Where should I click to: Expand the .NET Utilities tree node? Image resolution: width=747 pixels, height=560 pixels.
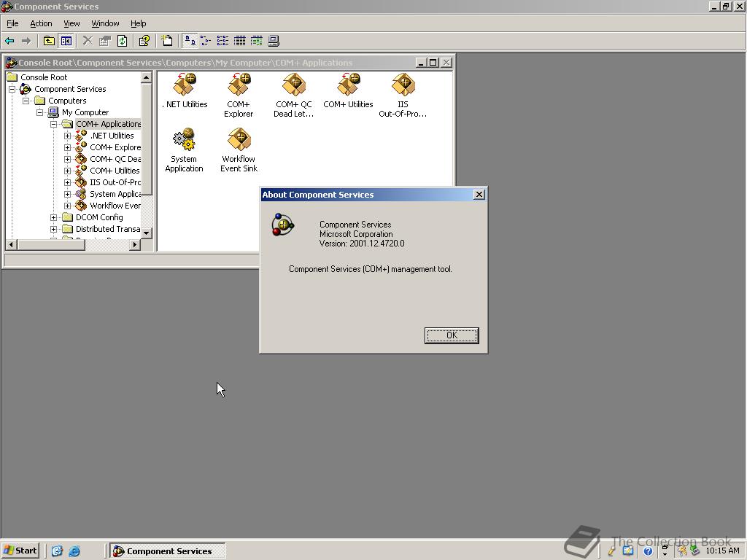[67, 136]
